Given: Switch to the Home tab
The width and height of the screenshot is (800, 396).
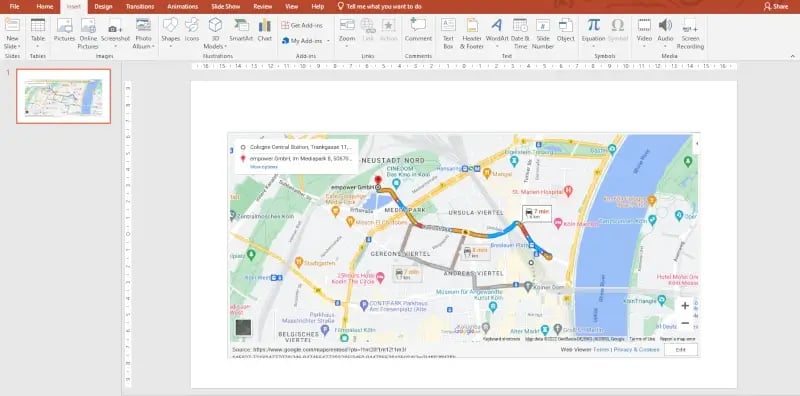Looking at the screenshot, I should (45, 7).
